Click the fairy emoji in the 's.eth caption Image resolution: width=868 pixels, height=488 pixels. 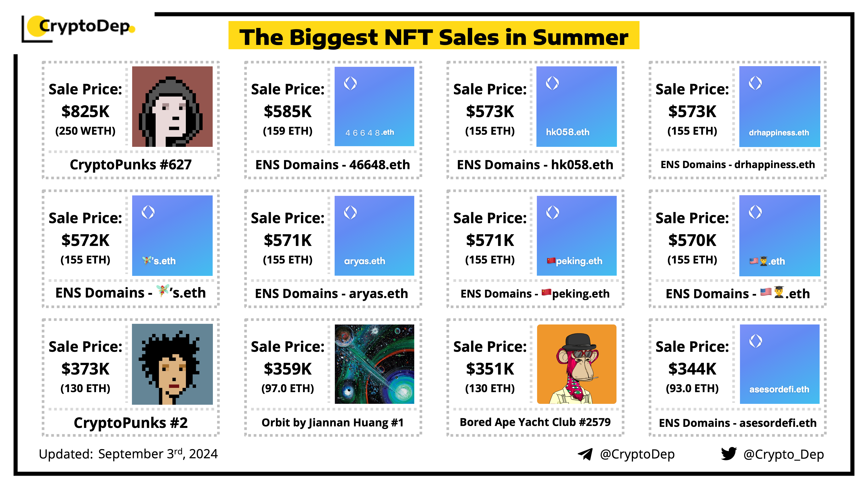pyautogui.click(x=162, y=291)
